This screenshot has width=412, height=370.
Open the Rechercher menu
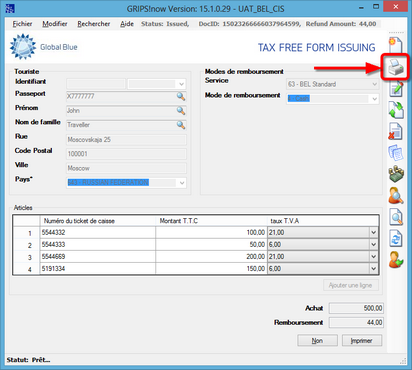[x=94, y=24]
